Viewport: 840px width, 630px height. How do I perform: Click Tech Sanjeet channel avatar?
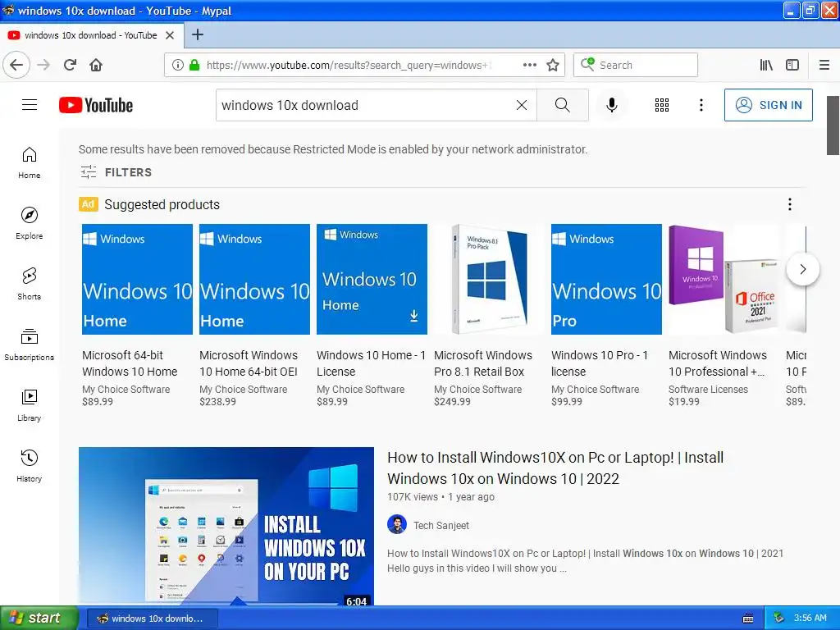[397, 524]
